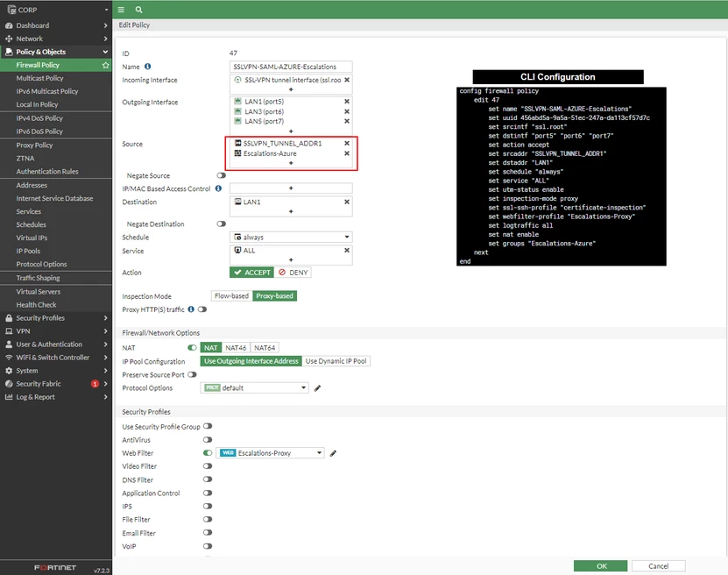
Task: Open Web Filter Escalations-Proxy dropdown
Action: click(x=270, y=453)
